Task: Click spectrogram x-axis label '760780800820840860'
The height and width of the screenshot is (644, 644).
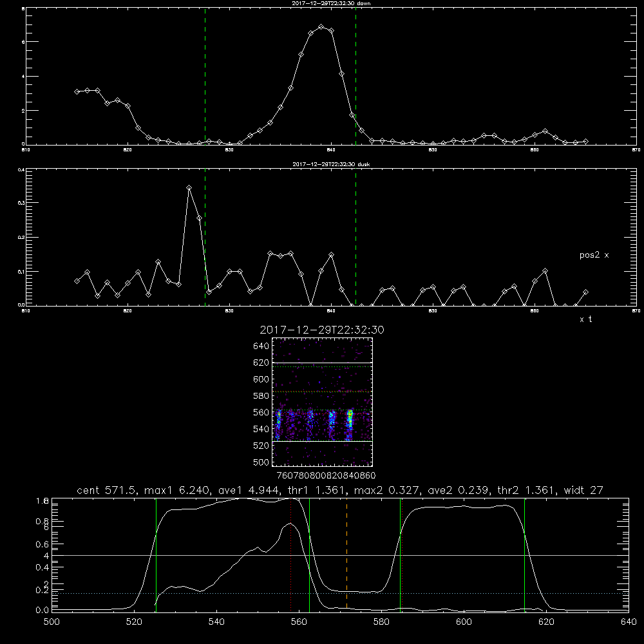Action: click(x=326, y=476)
